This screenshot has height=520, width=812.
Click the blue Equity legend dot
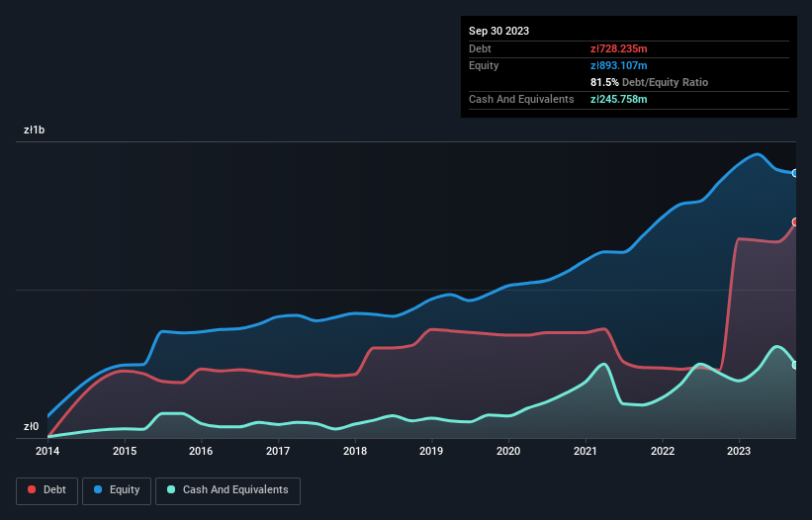98,489
